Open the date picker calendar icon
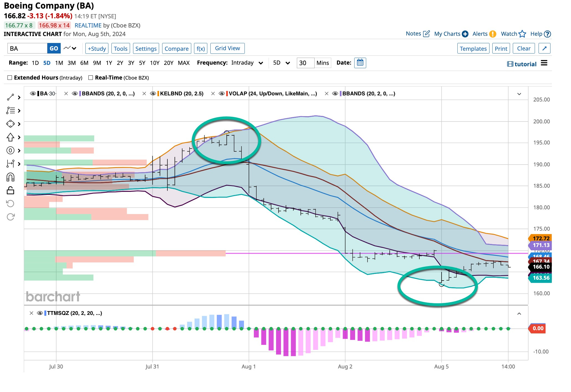Viewport: 571px width, 392px height. click(360, 63)
